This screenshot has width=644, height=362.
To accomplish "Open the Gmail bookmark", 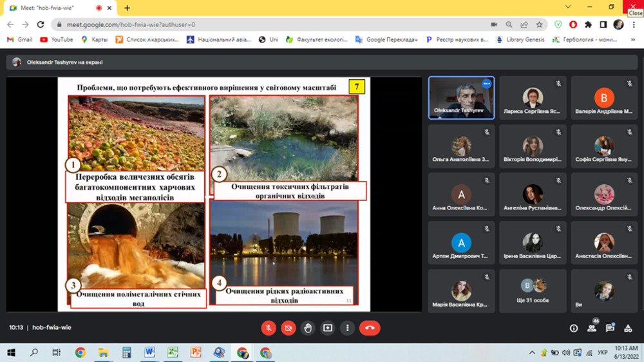I will pyautogui.click(x=19, y=39).
